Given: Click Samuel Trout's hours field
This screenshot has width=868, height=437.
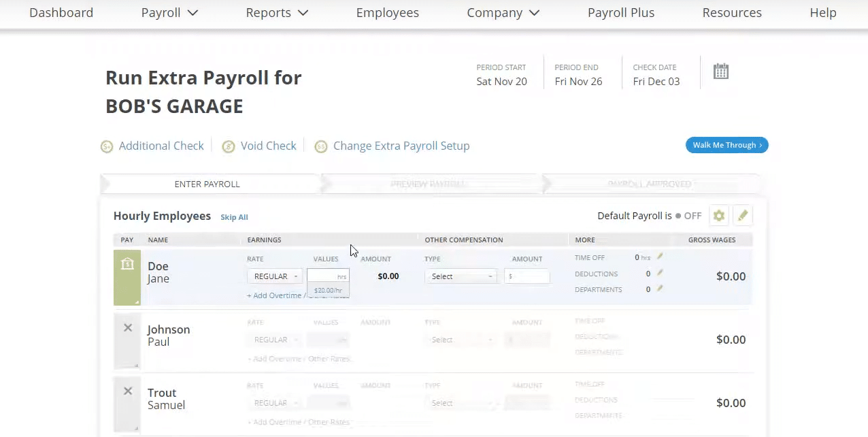Looking at the screenshot, I should [x=328, y=403].
